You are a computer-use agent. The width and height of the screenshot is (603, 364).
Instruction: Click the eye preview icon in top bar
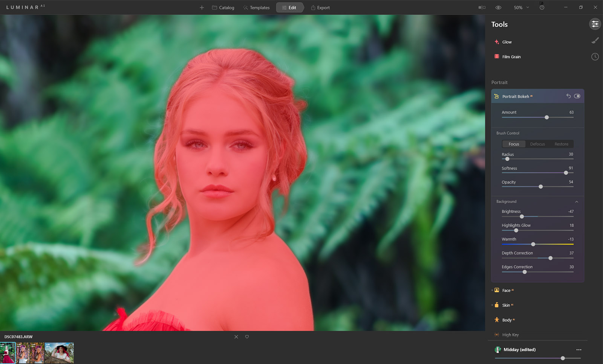click(498, 8)
